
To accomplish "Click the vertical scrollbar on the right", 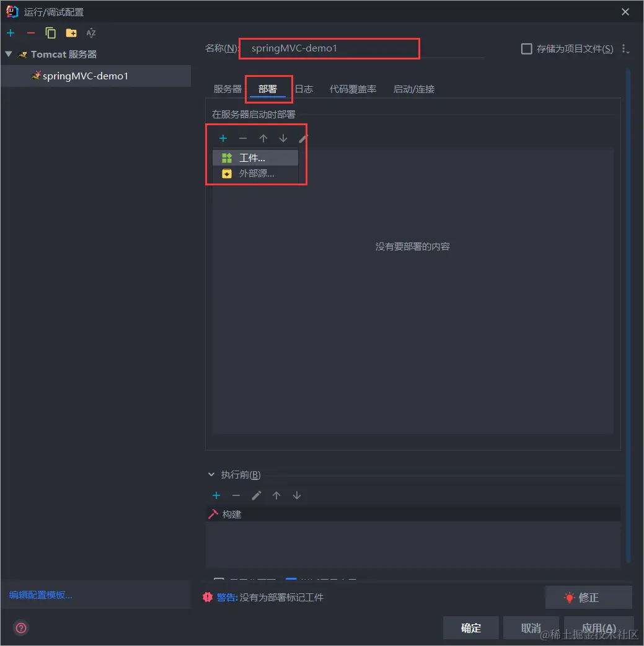I will pyautogui.click(x=629, y=316).
